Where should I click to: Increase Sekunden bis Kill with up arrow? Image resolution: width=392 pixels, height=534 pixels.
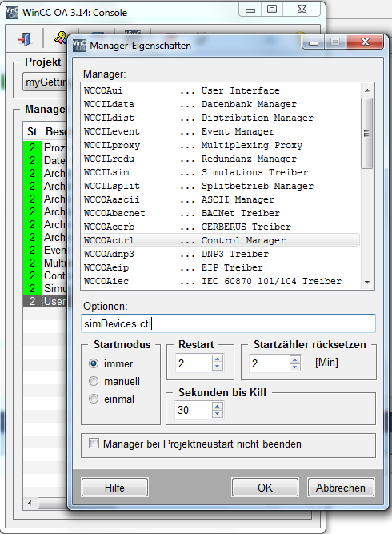pyautogui.click(x=217, y=406)
